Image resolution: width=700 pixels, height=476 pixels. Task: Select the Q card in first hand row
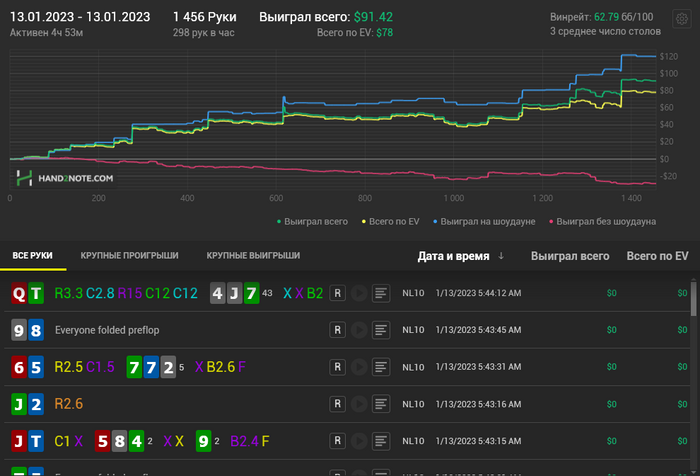19,293
